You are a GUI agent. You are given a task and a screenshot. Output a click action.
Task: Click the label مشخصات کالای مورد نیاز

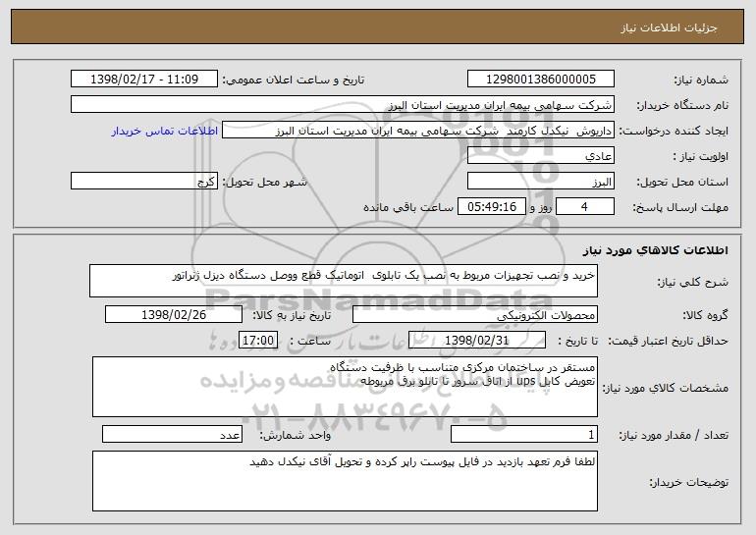666,388
